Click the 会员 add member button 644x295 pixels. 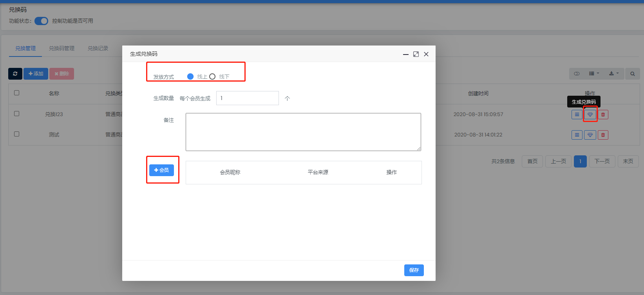point(161,170)
